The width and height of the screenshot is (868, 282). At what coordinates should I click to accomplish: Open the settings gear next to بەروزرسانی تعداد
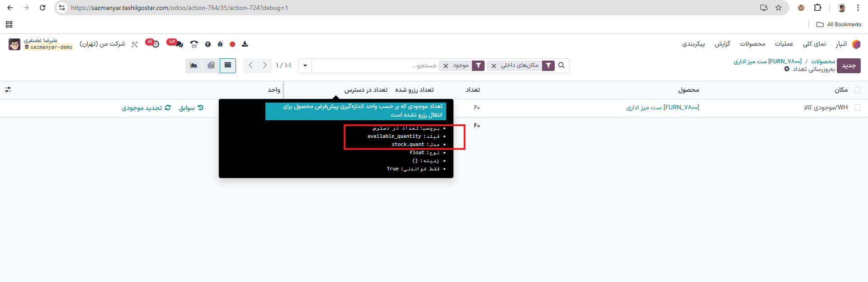pos(787,69)
